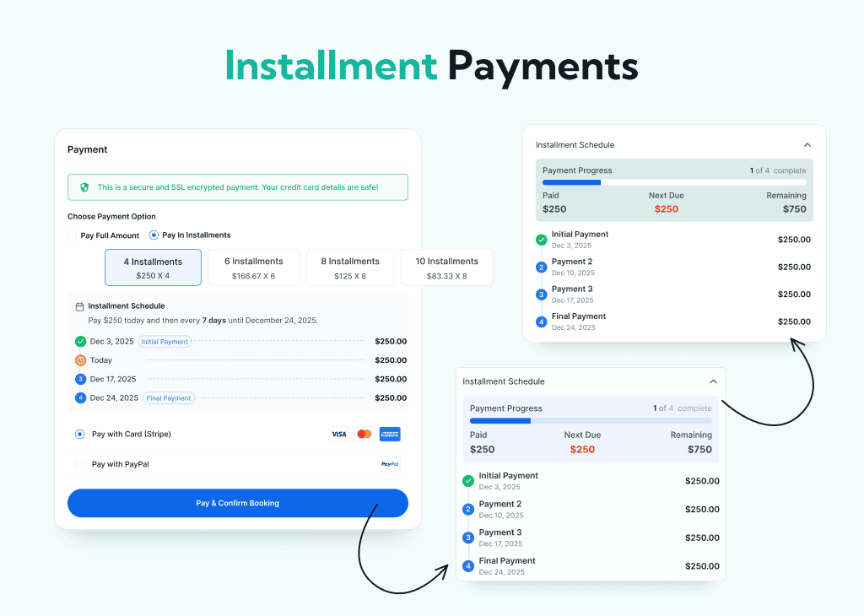Viewport: 864px width, 616px height.
Task: Click the American Express card logo
Action: (390, 435)
